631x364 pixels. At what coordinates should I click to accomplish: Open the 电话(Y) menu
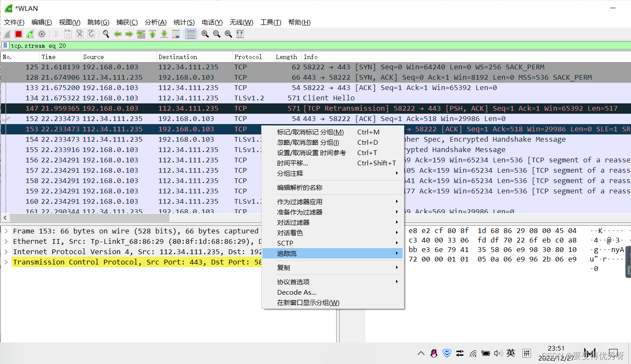(212, 22)
